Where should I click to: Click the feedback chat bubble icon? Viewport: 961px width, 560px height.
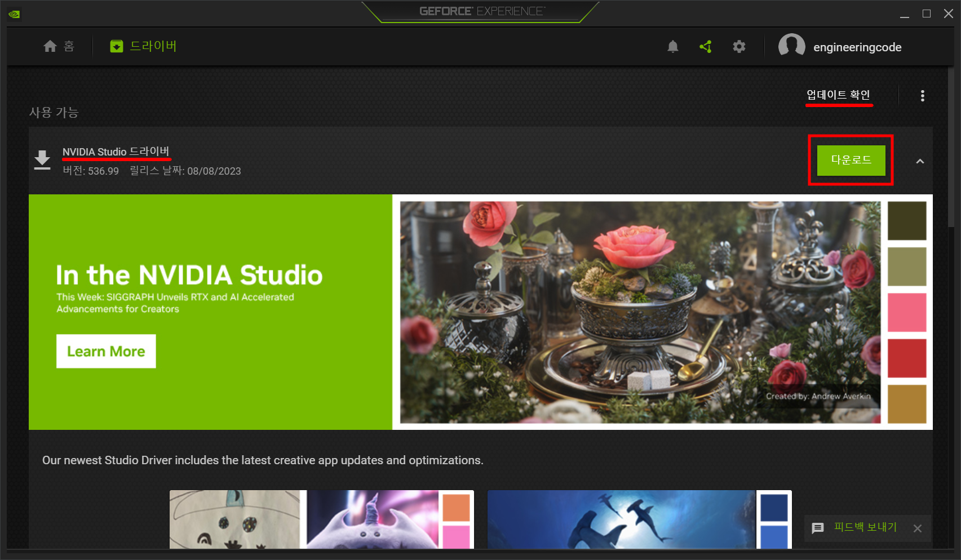(818, 528)
